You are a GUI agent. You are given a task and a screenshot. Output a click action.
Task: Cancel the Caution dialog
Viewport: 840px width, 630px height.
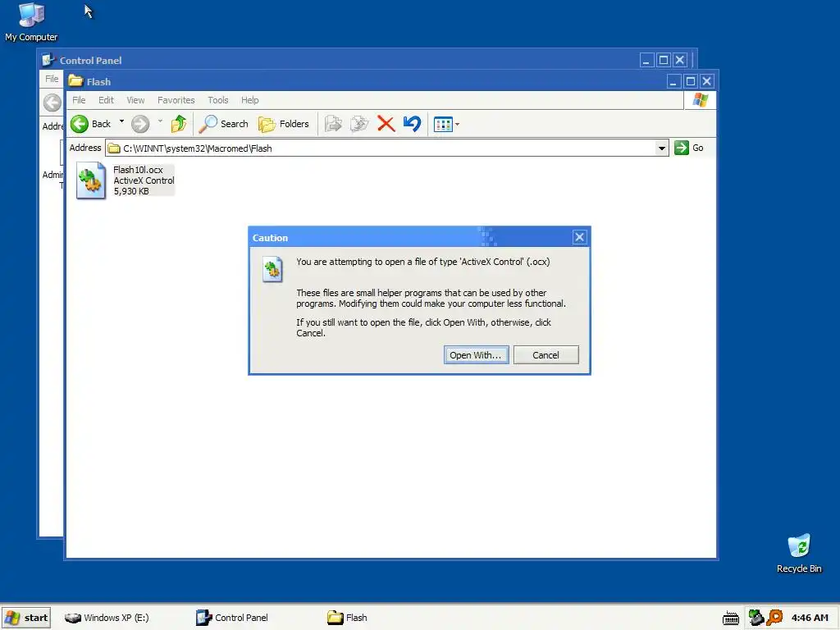(546, 355)
